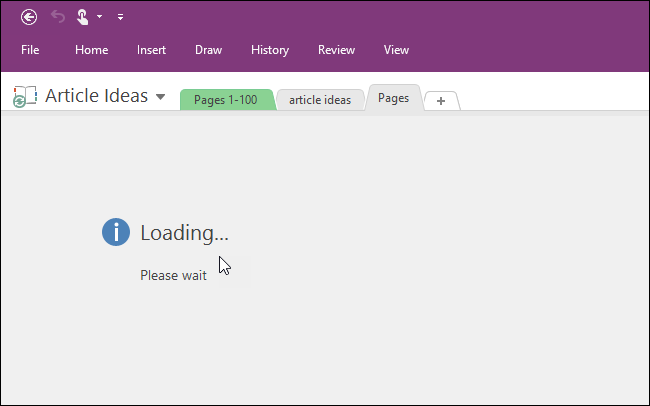Open Customize Quick Access Toolbar menu
The height and width of the screenshot is (406, 650).
[x=120, y=17]
